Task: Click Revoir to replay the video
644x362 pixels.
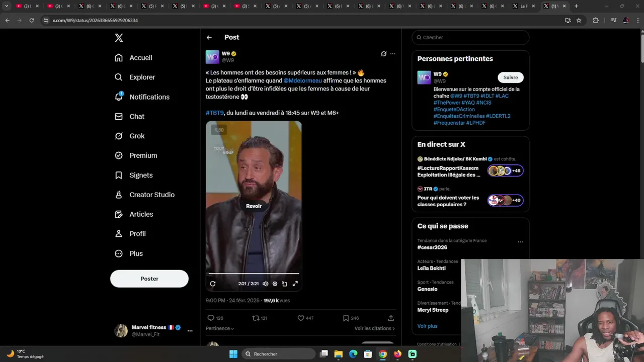Action: click(x=254, y=206)
